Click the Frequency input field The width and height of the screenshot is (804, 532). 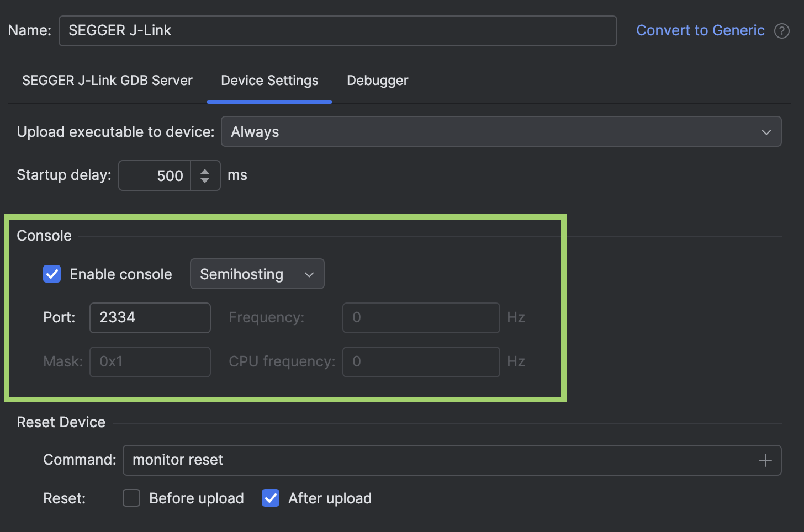421,318
